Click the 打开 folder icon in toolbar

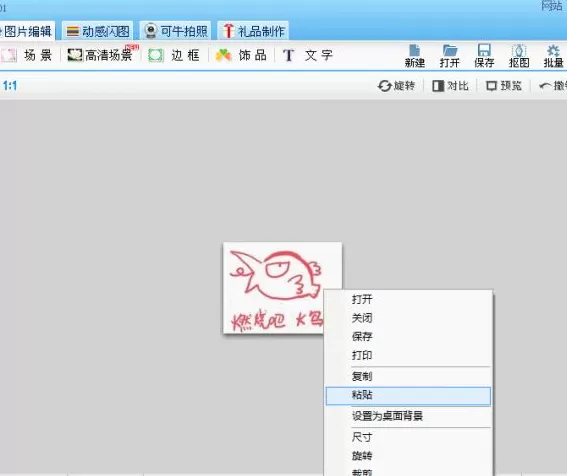point(450,51)
